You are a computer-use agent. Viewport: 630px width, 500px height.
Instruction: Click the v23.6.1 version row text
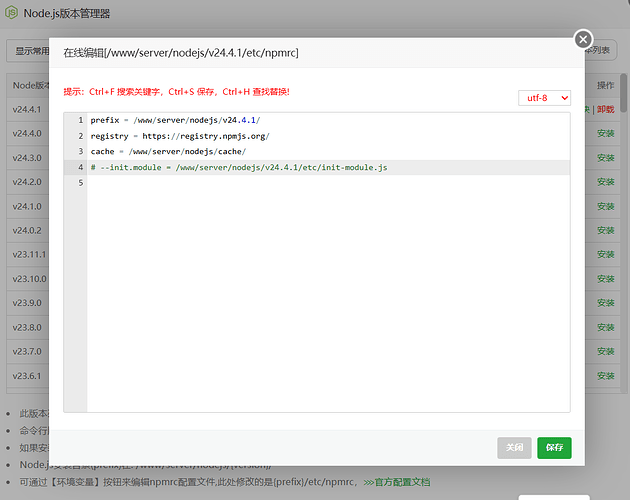(x=27, y=376)
